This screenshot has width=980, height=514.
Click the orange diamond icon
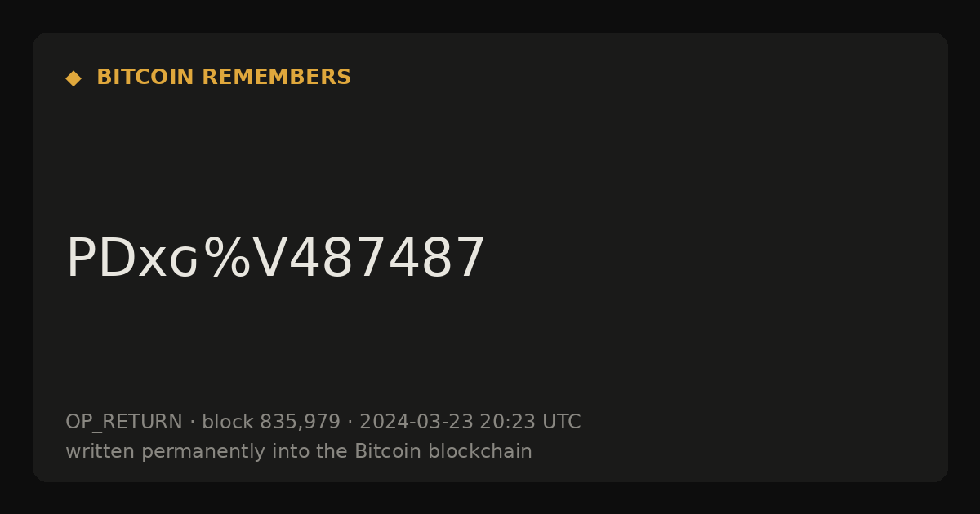(x=73, y=78)
